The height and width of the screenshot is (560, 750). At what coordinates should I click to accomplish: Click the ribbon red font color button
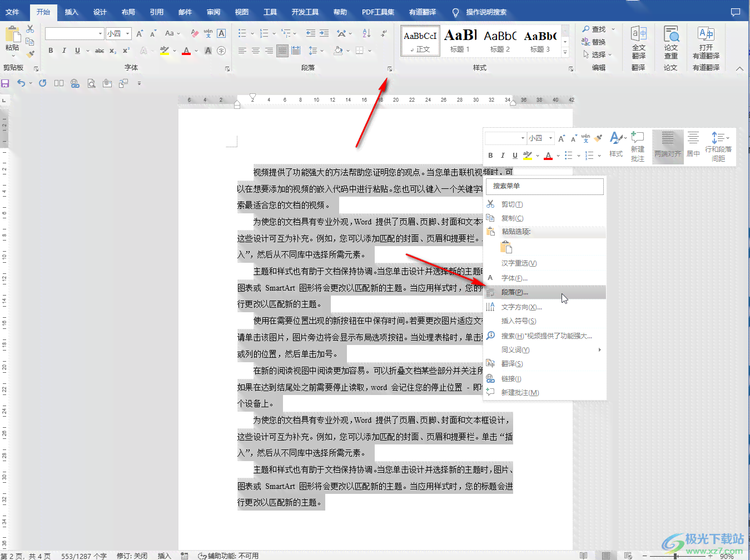[x=186, y=51]
